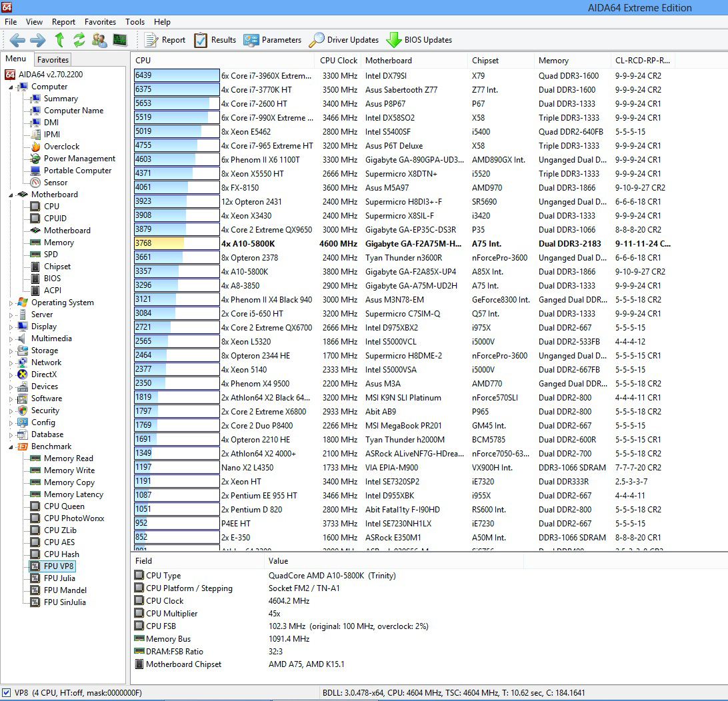This screenshot has height=701, width=728.
Task: Sort by the Motherboard column header
Action: click(x=414, y=61)
